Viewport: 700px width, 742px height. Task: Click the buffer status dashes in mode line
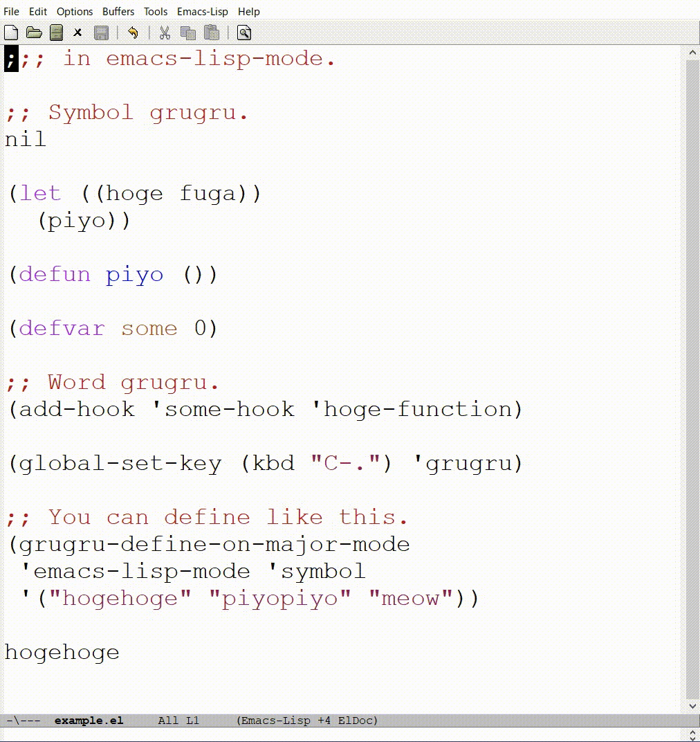pyautogui.click(x=24, y=721)
